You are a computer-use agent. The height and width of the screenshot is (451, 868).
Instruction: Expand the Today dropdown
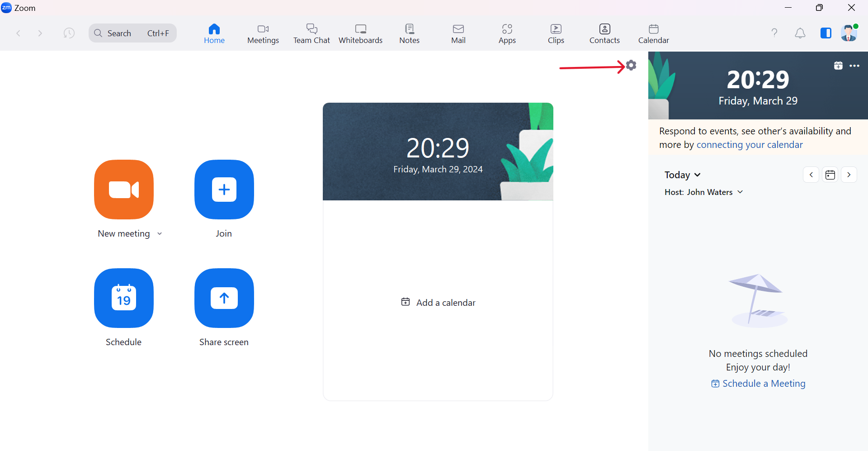tap(683, 175)
